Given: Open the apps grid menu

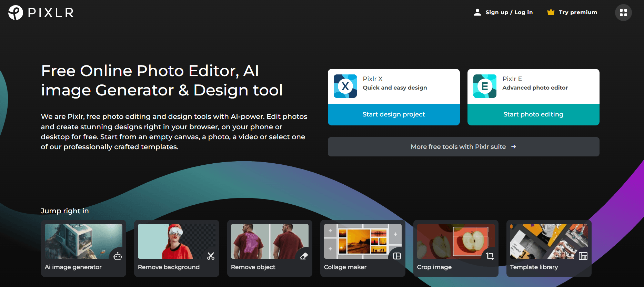Looking at the screenshot, I should point(623,13).
